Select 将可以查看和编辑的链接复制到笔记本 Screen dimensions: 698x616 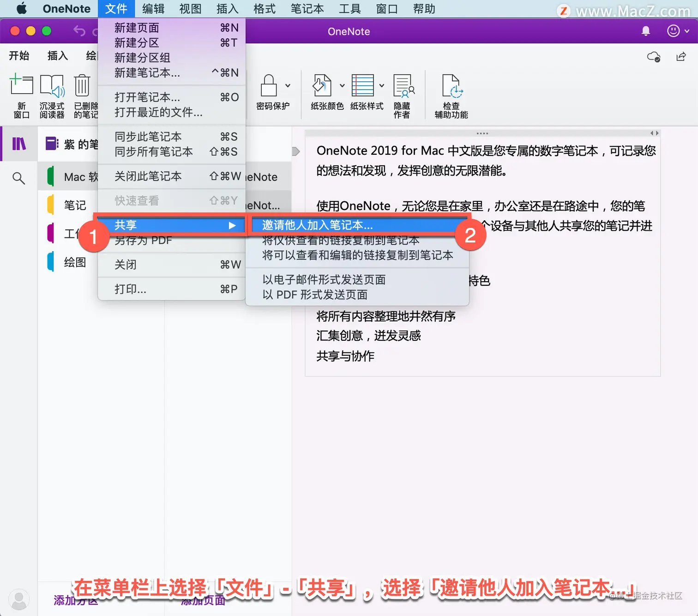[357, 255]
